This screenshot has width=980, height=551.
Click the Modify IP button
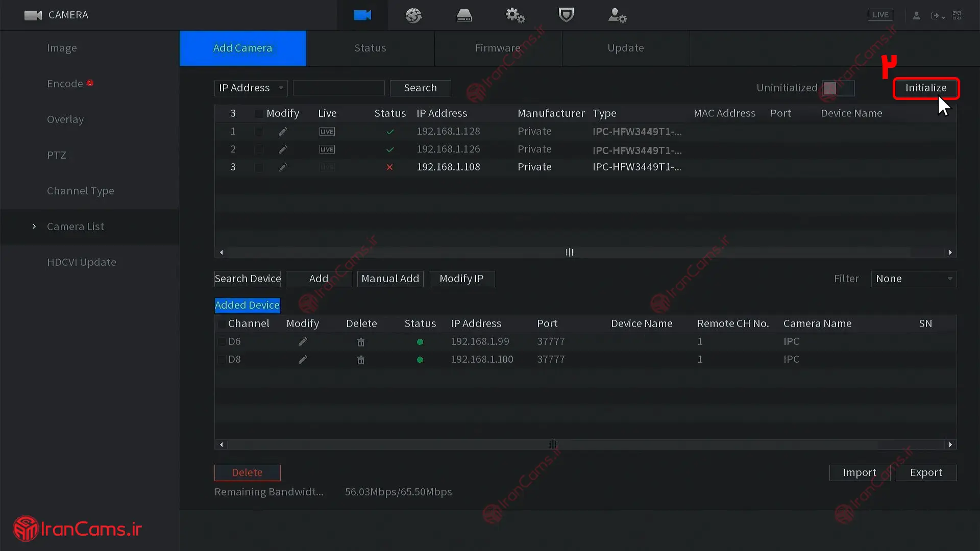click(x=462, y=279)
